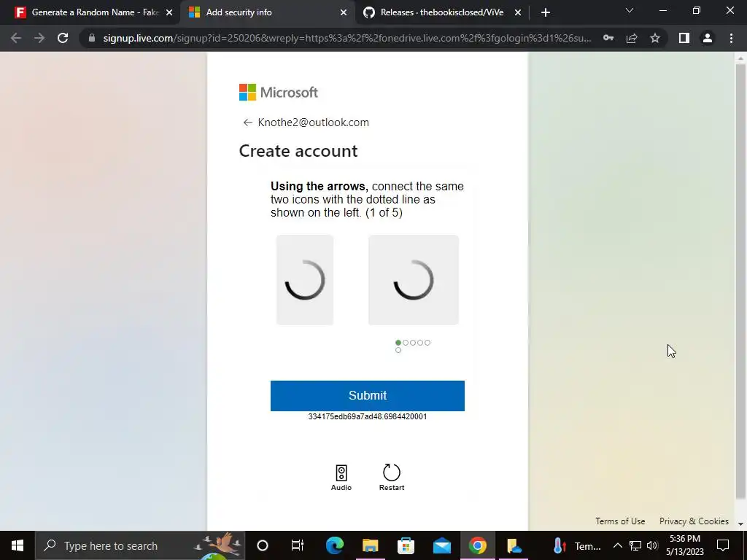Open Microsoft Store from taskbar
Image resolution: width=747 pixels, height=560 pixels.
coord(406,545)
